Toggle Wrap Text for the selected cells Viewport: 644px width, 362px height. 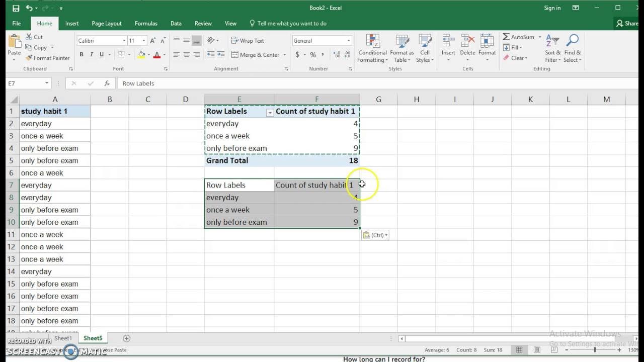[x=248, y=41]
